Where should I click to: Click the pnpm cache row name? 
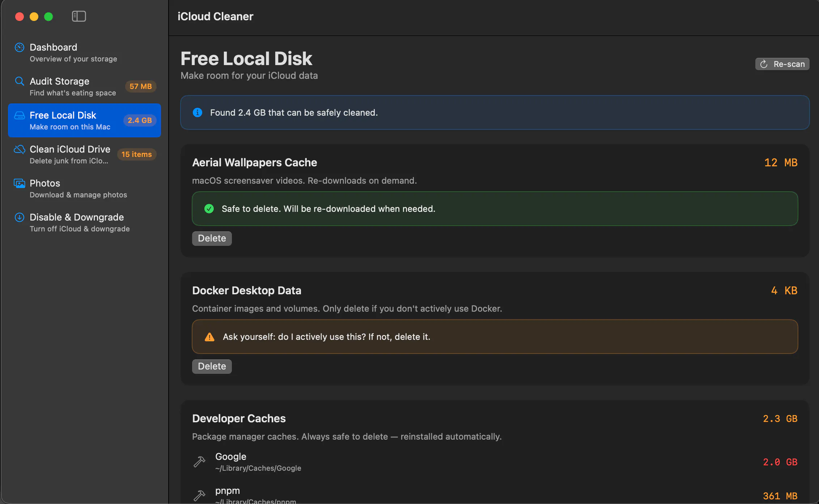(228, 491)
